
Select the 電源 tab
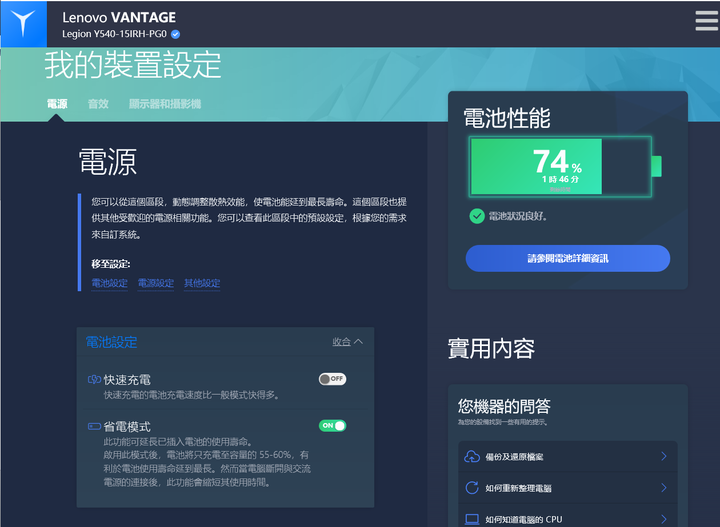click(x=57, y=104)
